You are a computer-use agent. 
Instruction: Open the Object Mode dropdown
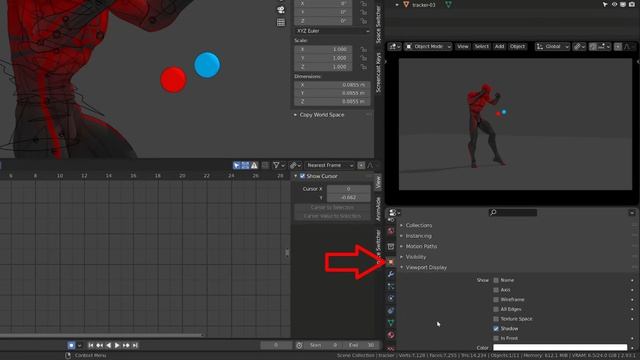coord(428,47)
